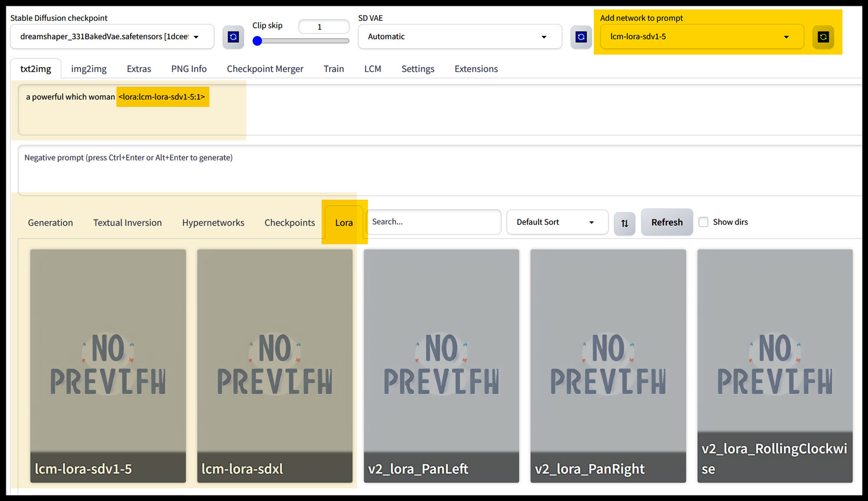Open the Stable Diffusion checkpoint dropdown

[x=112, y=36]
